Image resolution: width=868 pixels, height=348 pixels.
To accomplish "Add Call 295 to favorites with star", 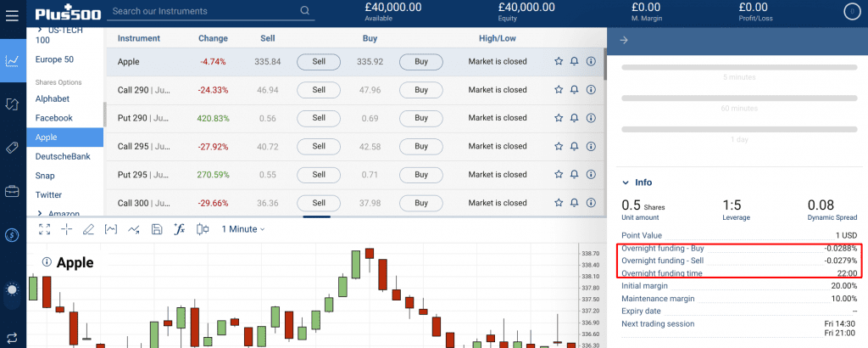I will click(558, 146).
